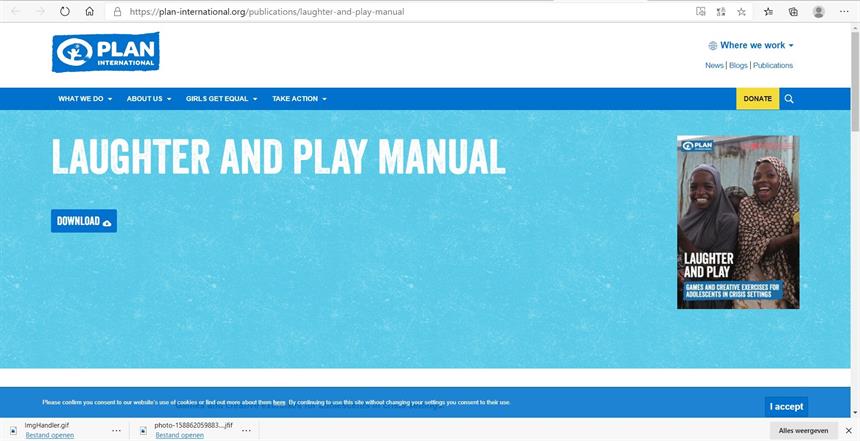860x441 pixels.
Task: Open the Girls Get Equal menu
Action: (221, 99)
